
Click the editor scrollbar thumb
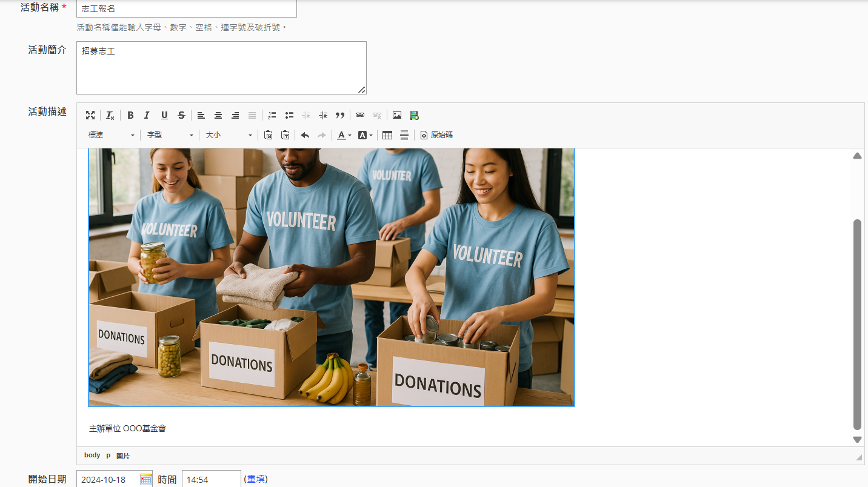[857, 324]
